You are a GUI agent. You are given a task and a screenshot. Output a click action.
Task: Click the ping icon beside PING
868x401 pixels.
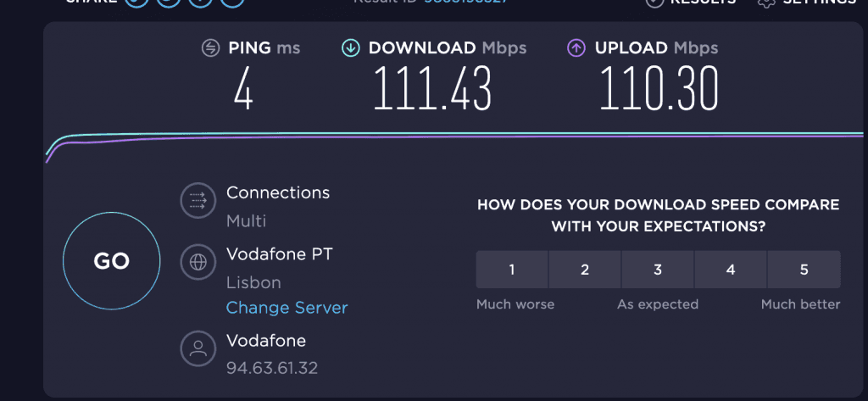click(211, 48)
